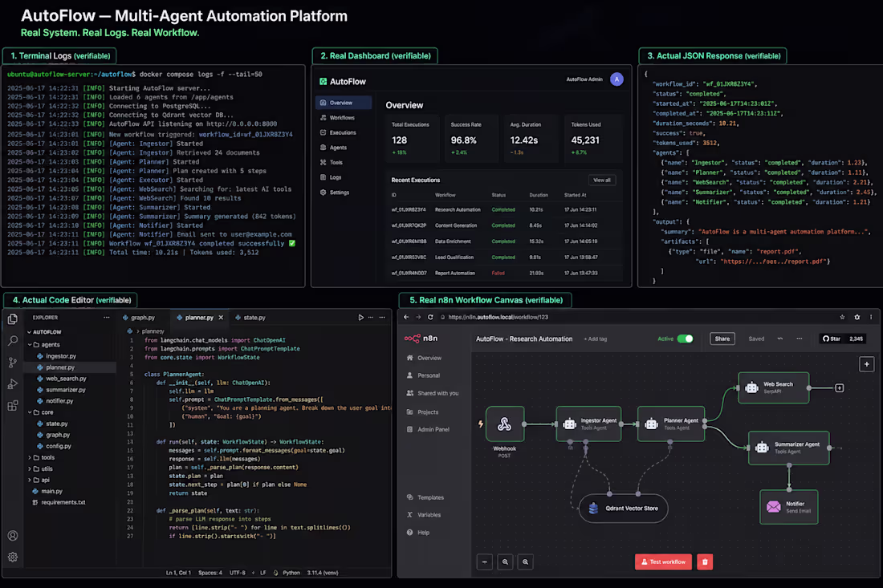
Task: Expand the utils folder in Explorer
Action: point(31,468)
